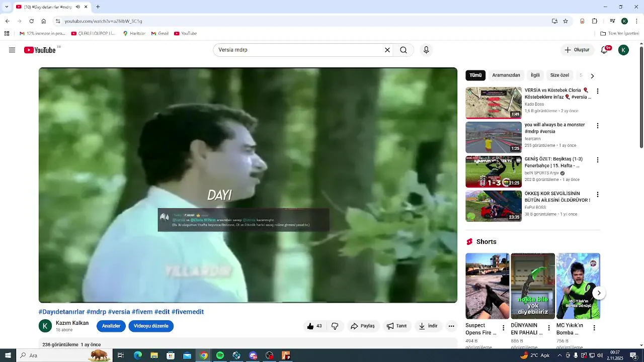This screenshot has height=362, width=644.
Task: Click the video player to pause
Action: click(x=248, y=185)
